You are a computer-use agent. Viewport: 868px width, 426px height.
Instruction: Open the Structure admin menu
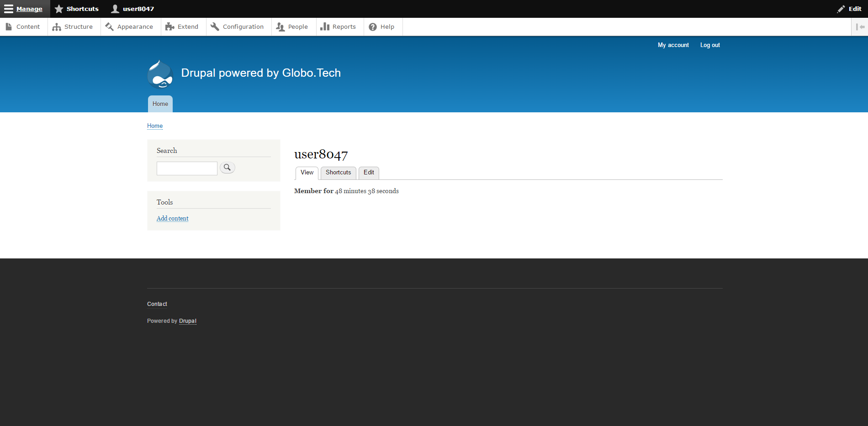(x=73, y=27)
